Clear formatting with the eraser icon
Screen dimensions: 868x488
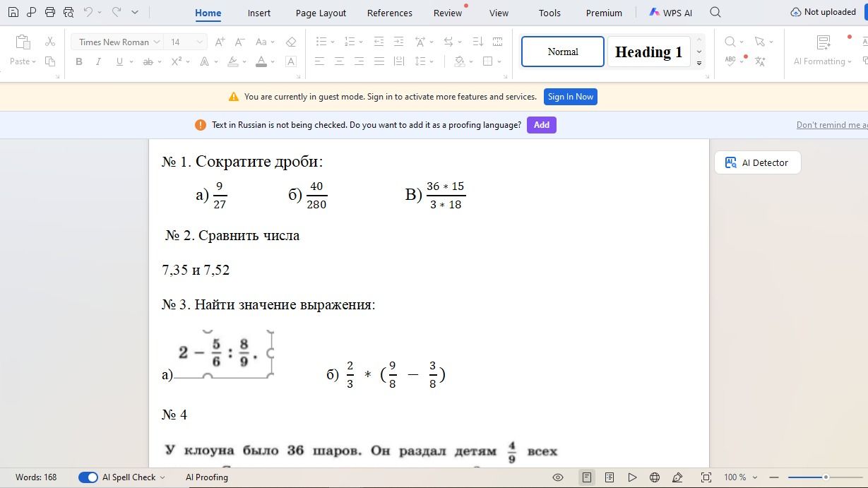pyautogui.click(x=291, y=42)
